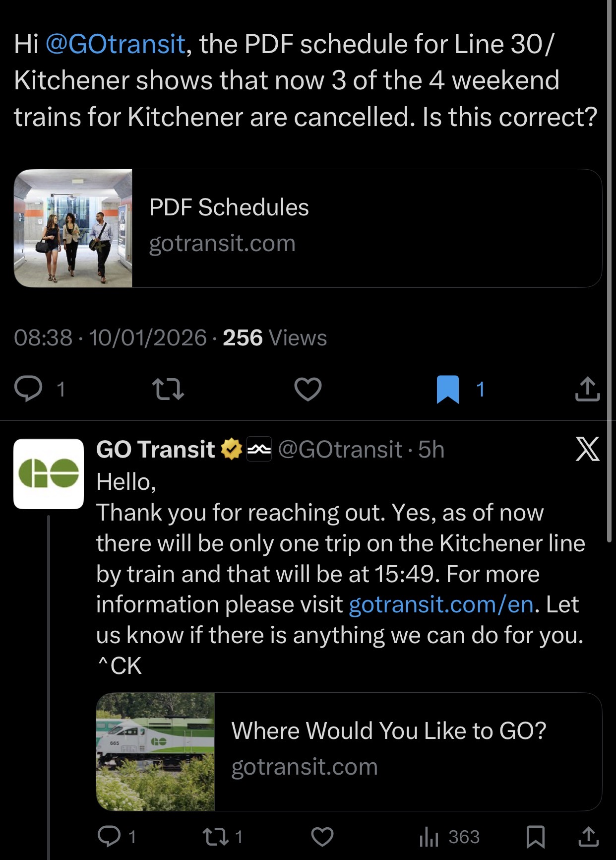Viewport: 616px width, 860px height.
Task: Like the original tweet about cancelled trains
Action: 308,389
